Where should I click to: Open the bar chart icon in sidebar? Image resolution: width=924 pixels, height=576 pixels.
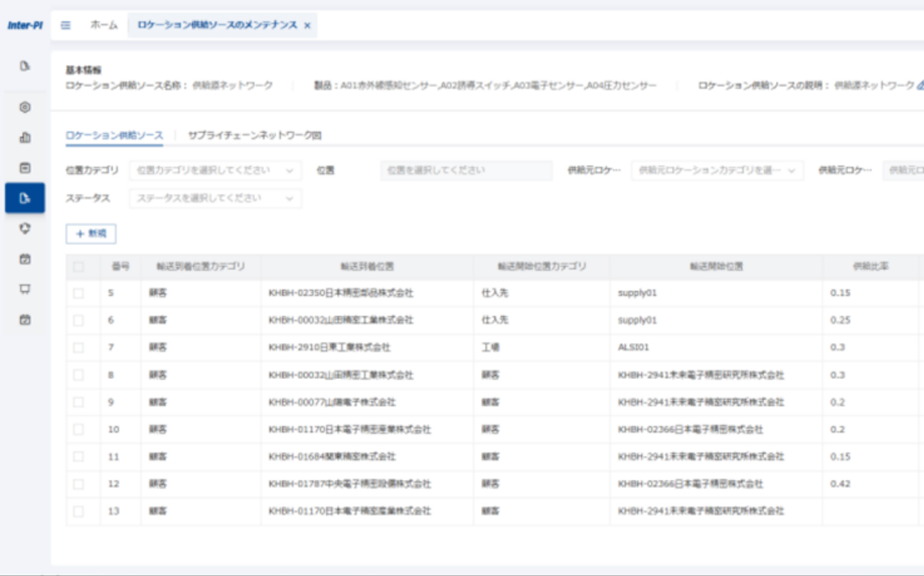click(25, 137)
